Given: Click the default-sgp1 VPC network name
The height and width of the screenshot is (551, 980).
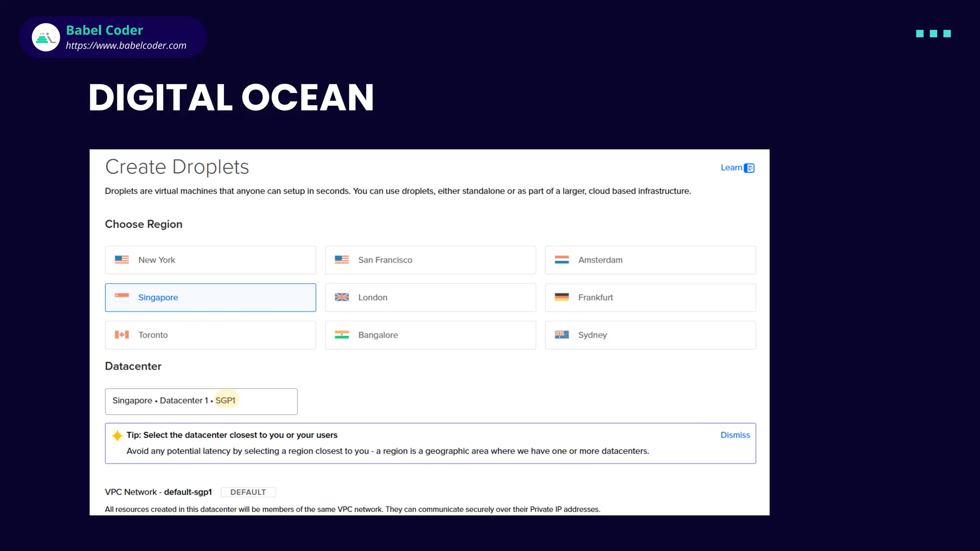Looking at the screenshot, I should (x=188, y=492).
